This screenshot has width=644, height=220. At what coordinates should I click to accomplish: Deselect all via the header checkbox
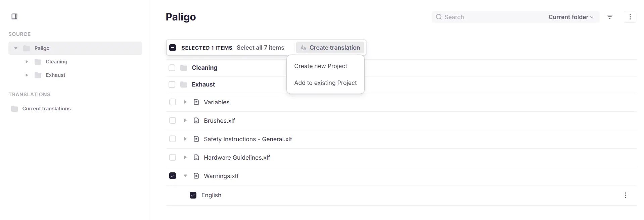coord(173,48)
